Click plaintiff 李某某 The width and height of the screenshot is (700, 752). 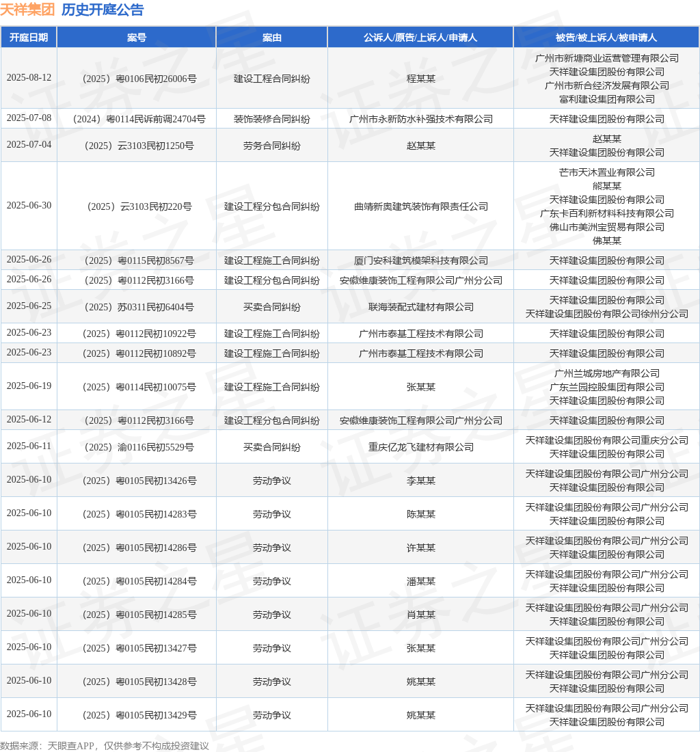(420, 481)
